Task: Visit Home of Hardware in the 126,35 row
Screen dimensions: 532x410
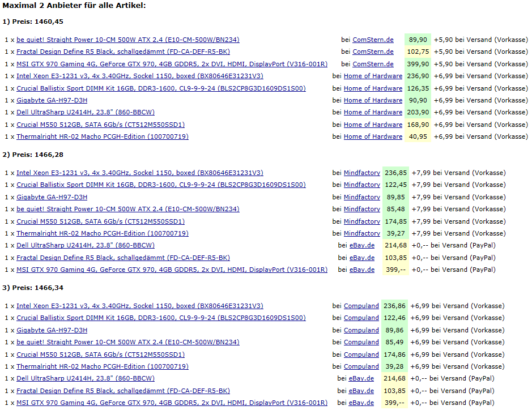Action: [373, 88]
